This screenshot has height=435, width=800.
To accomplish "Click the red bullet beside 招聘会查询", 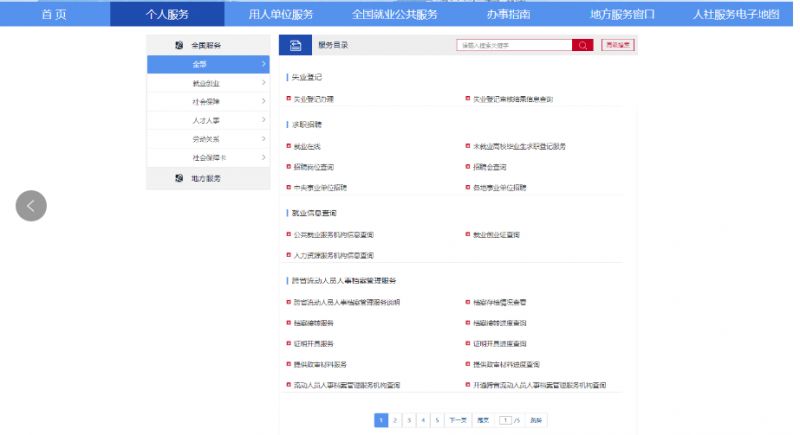I will coord(468,167).
